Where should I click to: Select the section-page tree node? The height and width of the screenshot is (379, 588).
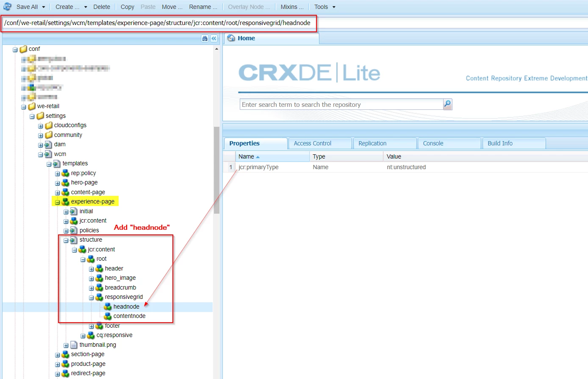[88, 354]
